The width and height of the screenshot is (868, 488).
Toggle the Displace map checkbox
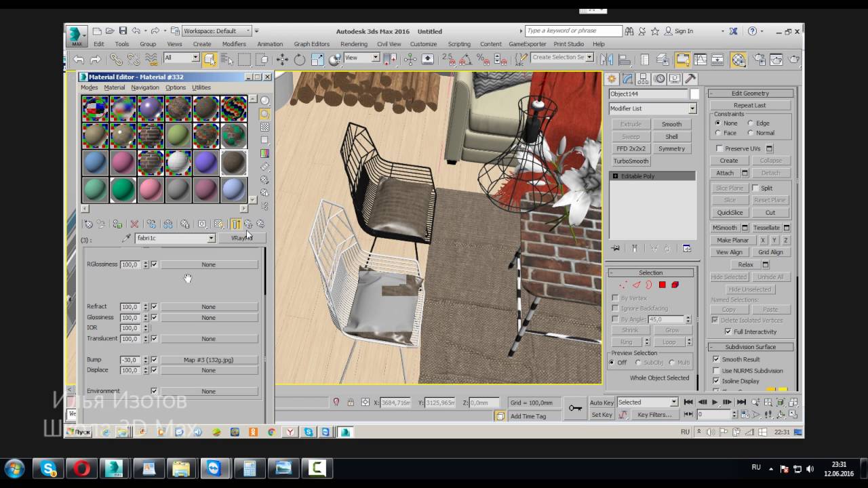(x=154, y=370)
